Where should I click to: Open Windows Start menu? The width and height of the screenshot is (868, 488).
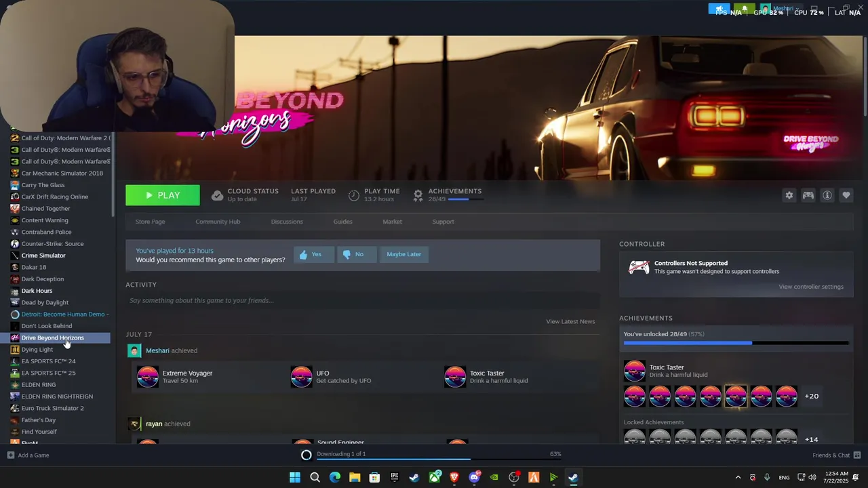tap(295, 477)
